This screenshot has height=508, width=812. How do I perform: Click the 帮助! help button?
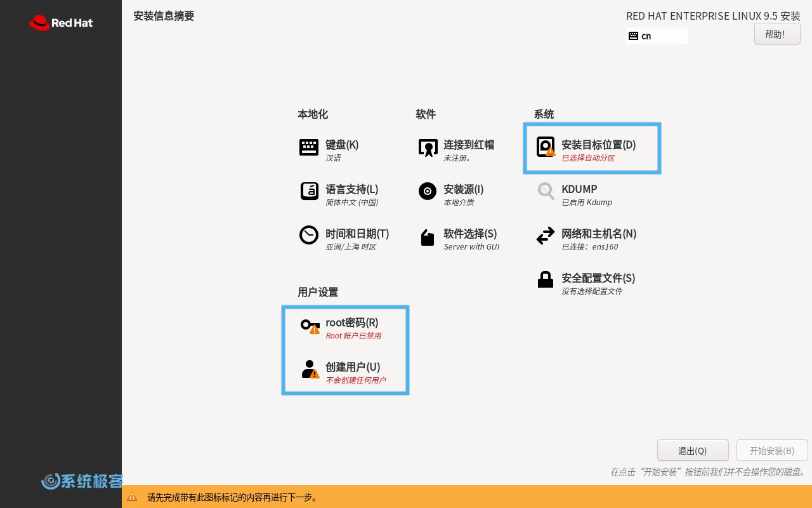777,34
